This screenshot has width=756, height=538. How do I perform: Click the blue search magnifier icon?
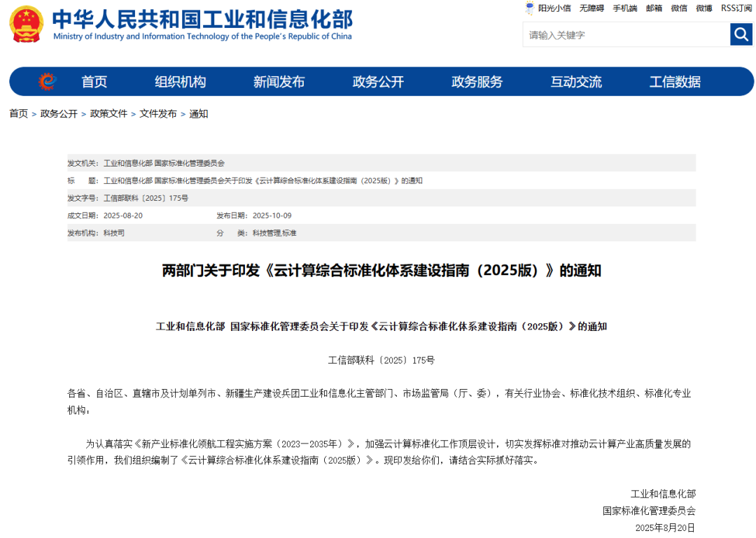pyautogui.click(x=741, y=34)
